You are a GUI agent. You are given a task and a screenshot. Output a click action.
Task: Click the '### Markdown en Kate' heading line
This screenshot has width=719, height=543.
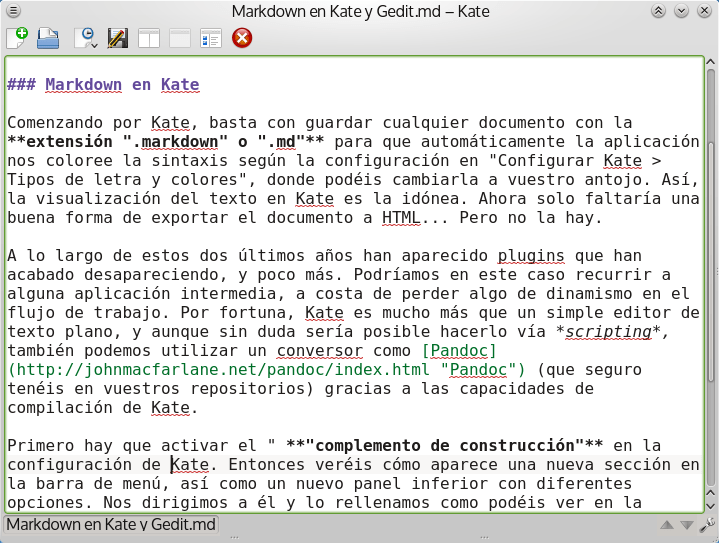click(103, 85)
